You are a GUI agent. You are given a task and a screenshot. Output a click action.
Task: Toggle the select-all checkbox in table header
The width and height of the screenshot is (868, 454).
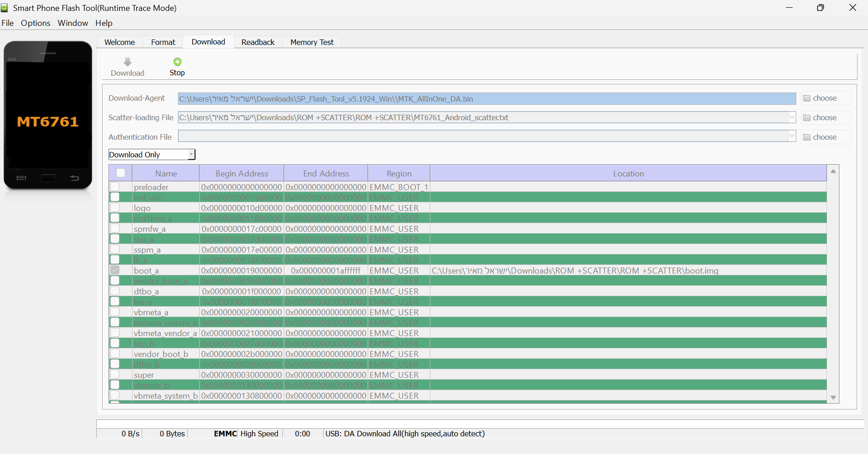tap(121, 173)
